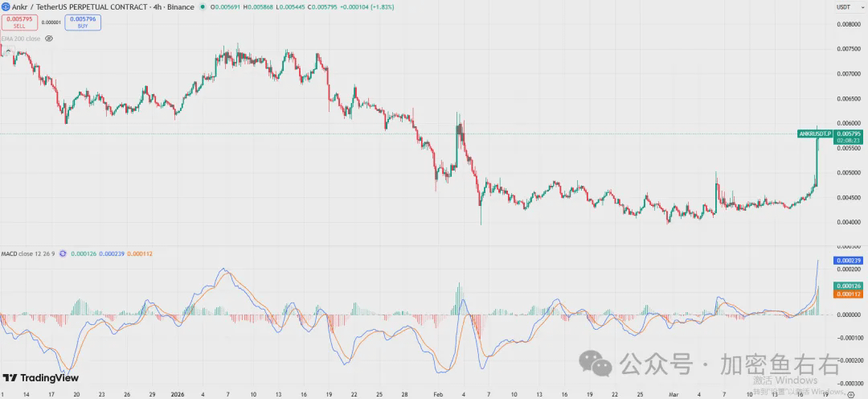Click the 0.005000 price axis label
The width and height of the screenshot is (868, 399).
point(848,173)
